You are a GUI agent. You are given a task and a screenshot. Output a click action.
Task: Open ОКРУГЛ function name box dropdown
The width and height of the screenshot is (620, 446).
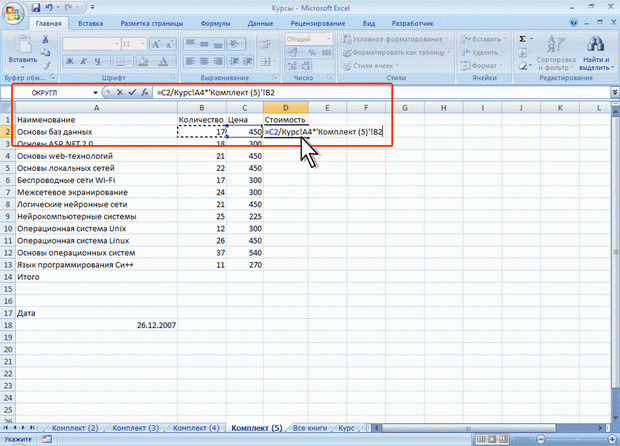click(95, 93)
